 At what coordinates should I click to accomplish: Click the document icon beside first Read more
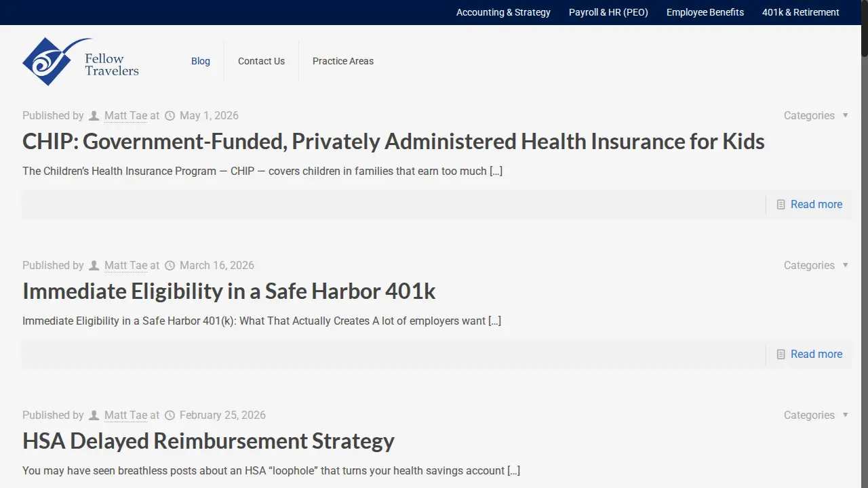781,205
